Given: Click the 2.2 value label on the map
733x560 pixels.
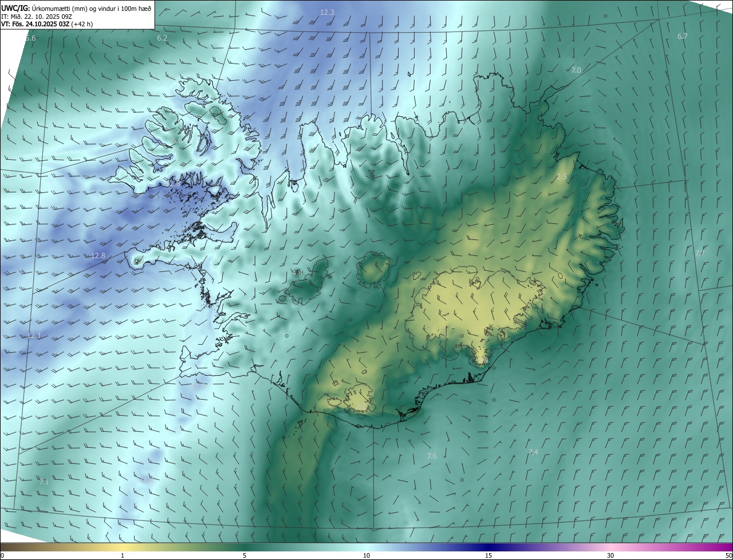Looking at the screenshot, I should 361,406.
